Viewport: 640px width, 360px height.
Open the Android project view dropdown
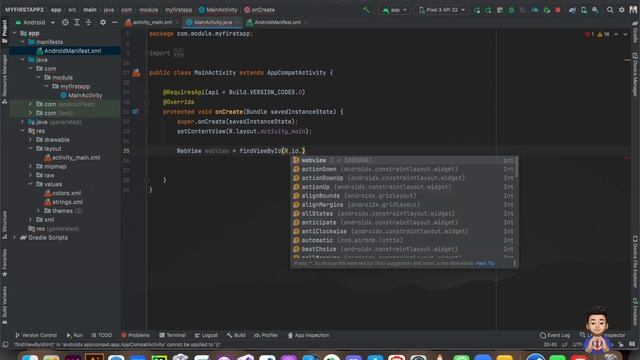pyautogui.click(x=35, y=22)
